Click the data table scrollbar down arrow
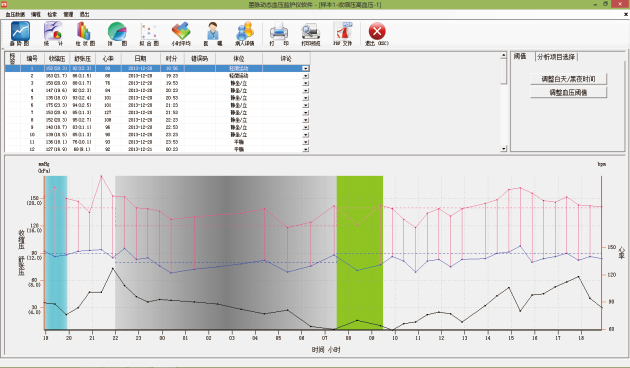630x368 pixels. point(503,149)
